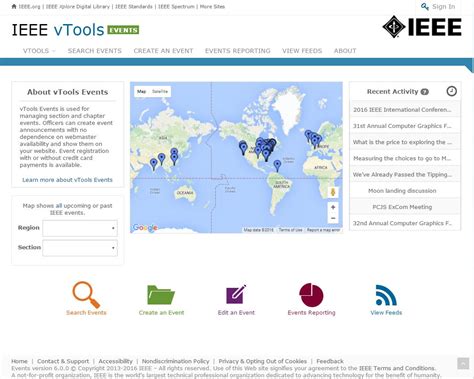
Task: Open VIEW FEEDS navigation item
Action: click(x=302, y=51)
